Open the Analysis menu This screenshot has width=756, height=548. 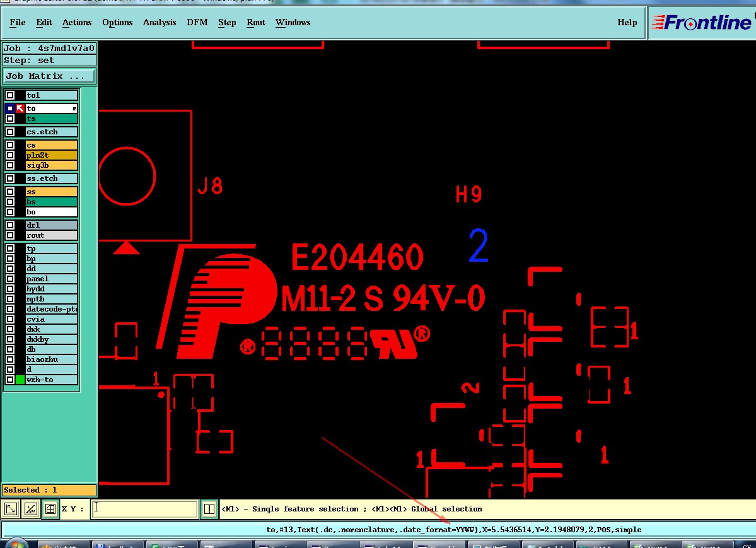[159, 22]
